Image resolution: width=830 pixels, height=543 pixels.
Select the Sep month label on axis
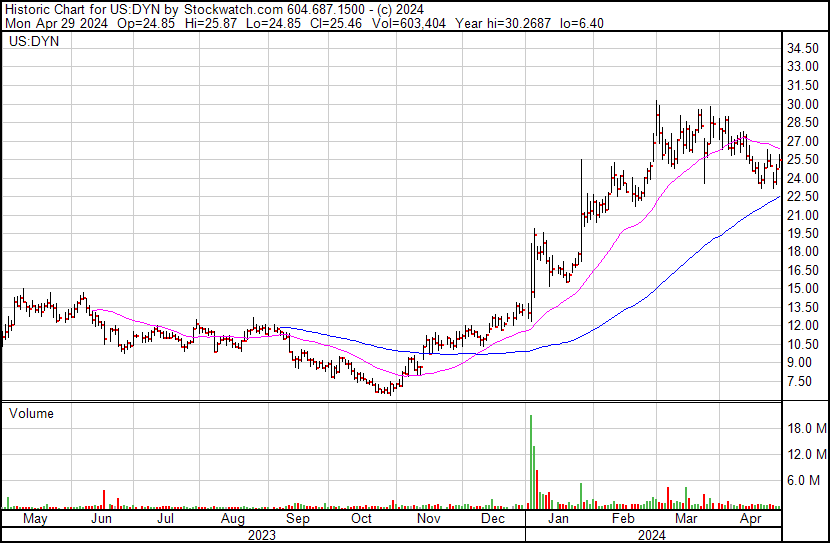(297, 519)
